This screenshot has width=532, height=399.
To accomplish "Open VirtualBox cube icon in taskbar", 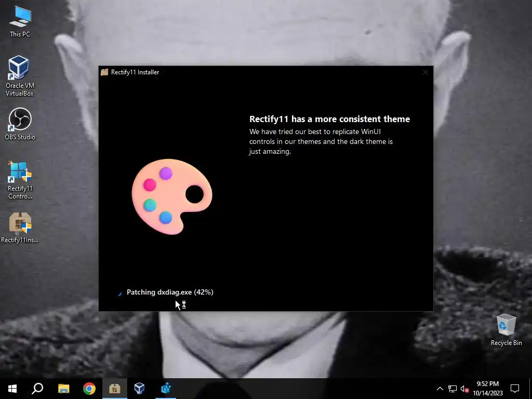I will click(x=139, y=389).
